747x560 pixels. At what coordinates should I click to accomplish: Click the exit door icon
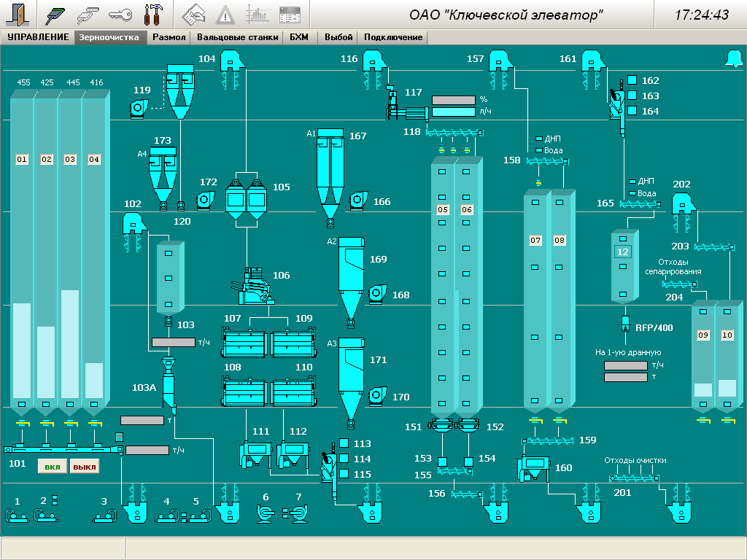[x=19, y=14]
